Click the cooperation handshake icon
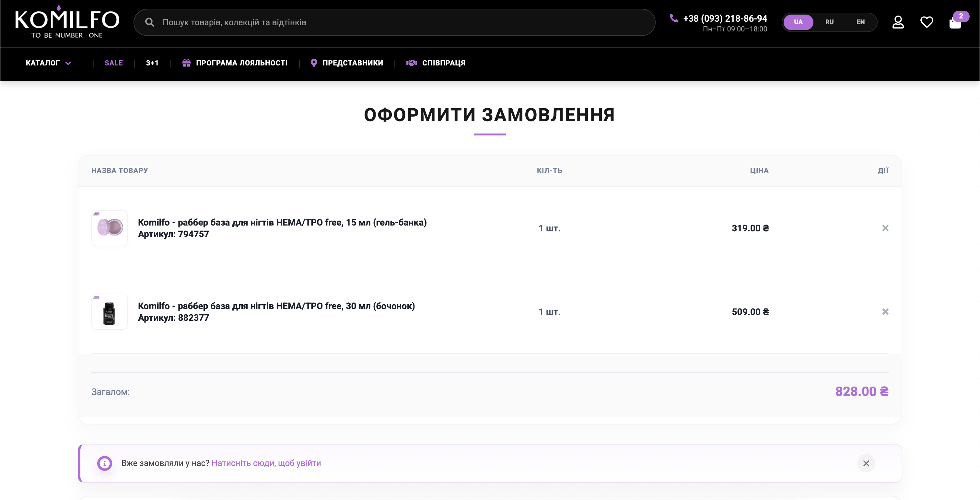Viewport: 980px width, 500px height. click(412, 63)
